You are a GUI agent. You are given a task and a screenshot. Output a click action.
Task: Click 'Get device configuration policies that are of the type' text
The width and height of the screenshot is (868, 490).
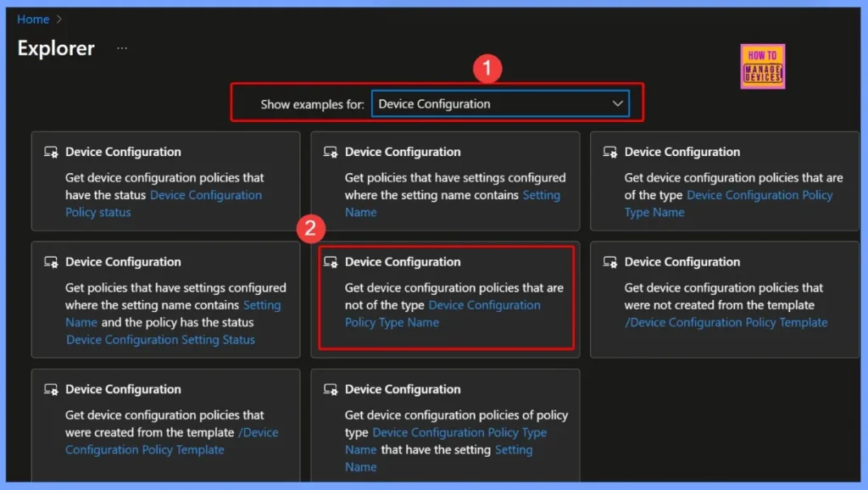(x=733, y=186)
